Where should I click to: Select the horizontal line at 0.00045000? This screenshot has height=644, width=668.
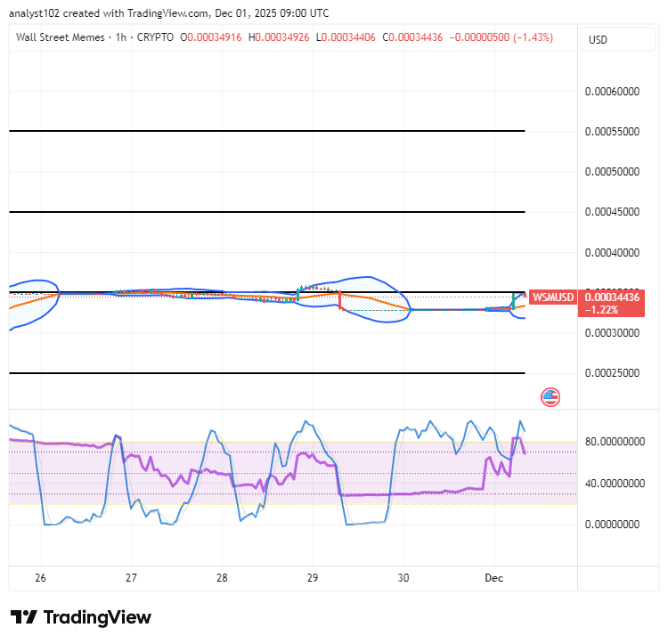[267, 212]
